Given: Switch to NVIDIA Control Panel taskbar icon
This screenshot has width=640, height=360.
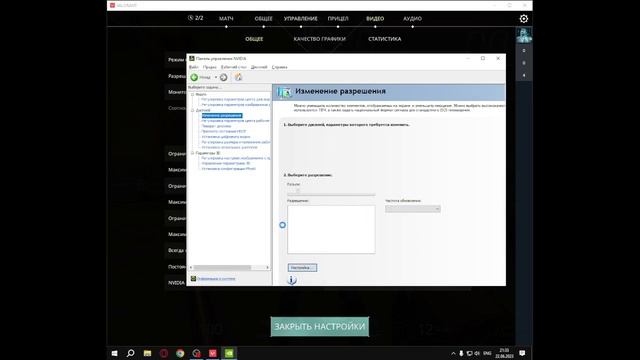Looking at the screenshot, I should pos(229,353).
